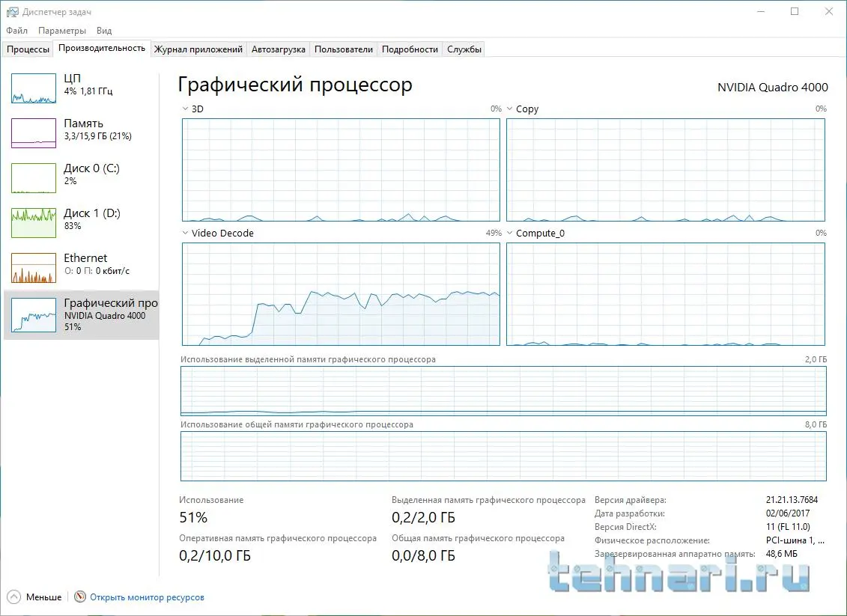This screenshot has height=616, width=847.
Task: Click the NVIDIA Quadro 4000 heading text
Action: coord(772,88)
